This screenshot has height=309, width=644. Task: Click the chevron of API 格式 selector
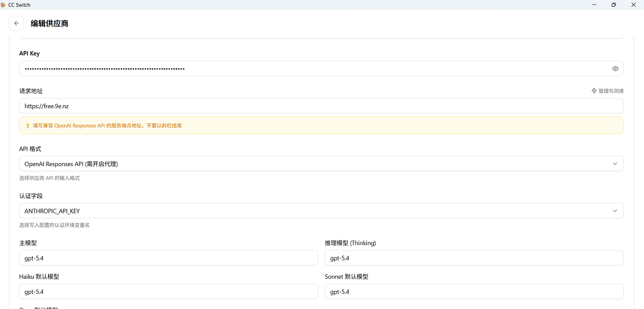point(615,164)
